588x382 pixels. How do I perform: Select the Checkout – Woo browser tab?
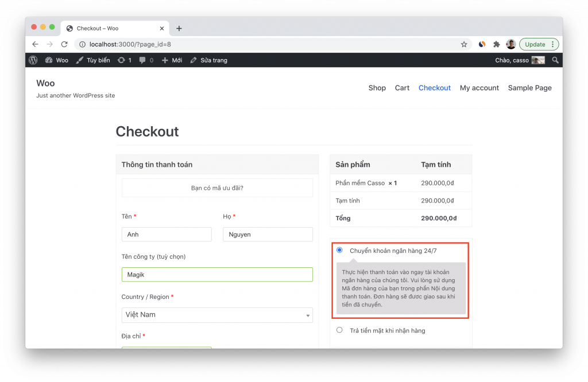coord(115,29)
